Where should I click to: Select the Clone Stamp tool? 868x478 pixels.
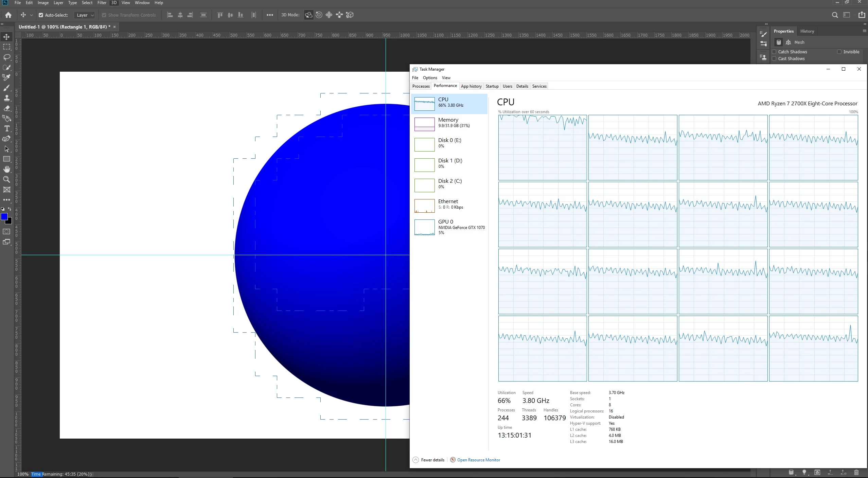click(7, 98)
